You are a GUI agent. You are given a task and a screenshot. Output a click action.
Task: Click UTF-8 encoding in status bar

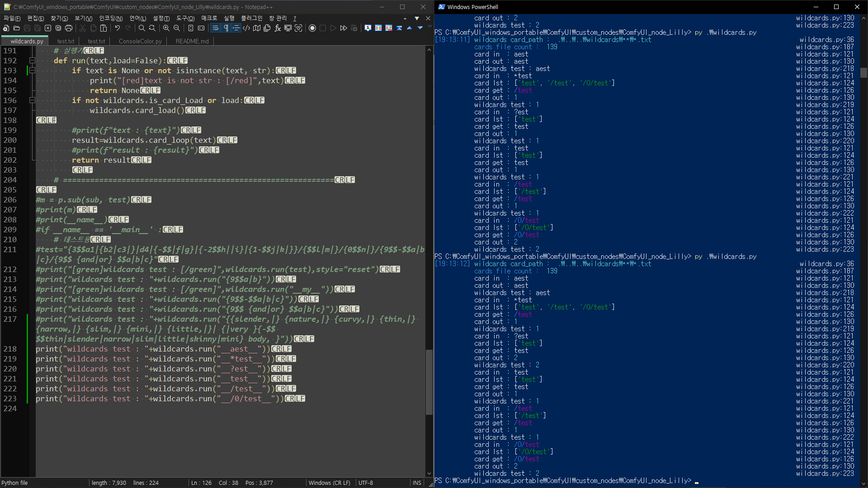pos(365,483)
